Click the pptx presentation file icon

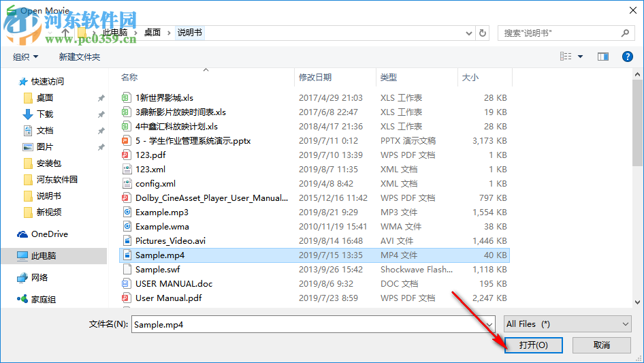coord(126,140)
